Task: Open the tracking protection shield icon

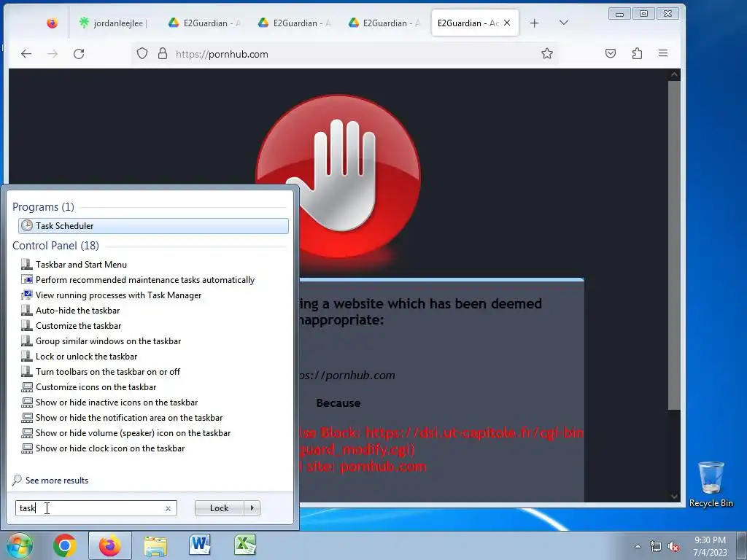Action: [142, 53]
